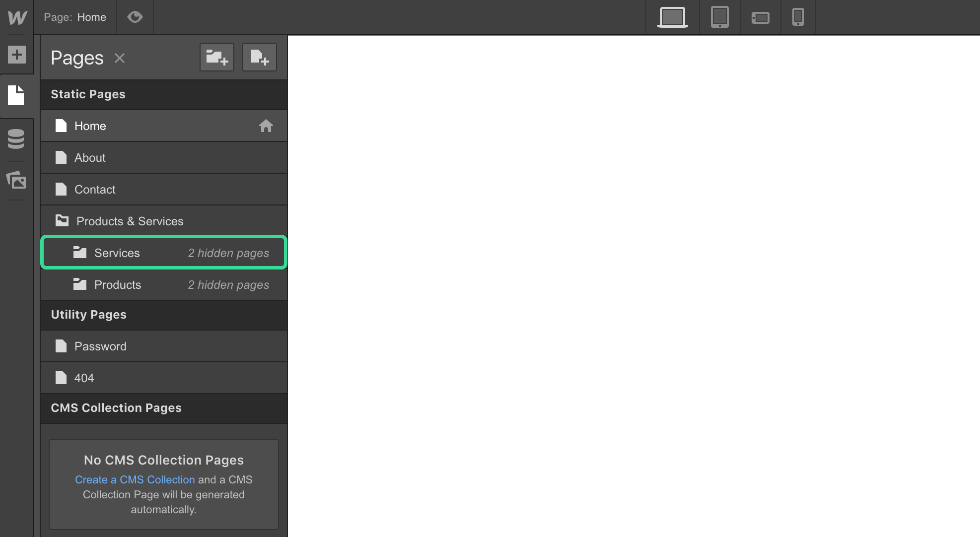Image resolution: width=980 pixels, height=537 pixels.
Task: Create a new folder in Pages
Action: pos(216,57)
